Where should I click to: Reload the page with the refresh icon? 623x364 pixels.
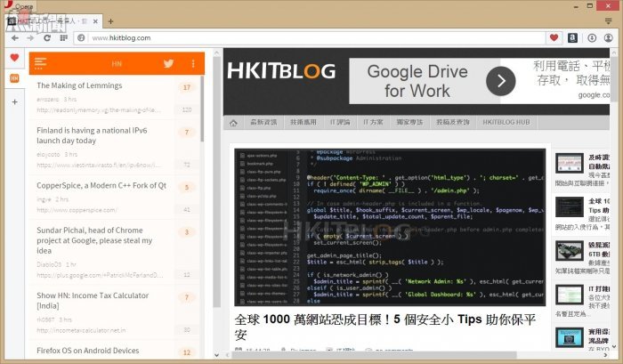pos(47,37)
